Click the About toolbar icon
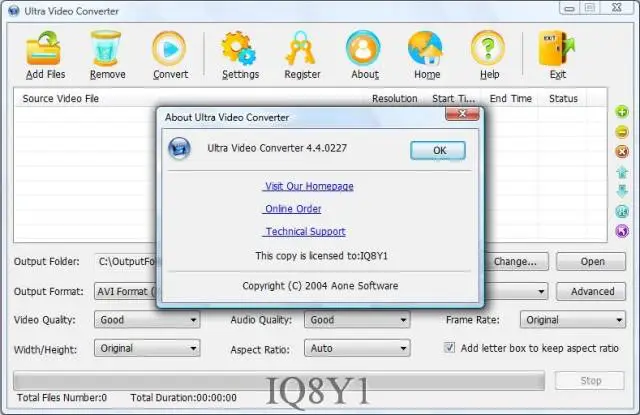The height and width of the screenshot is (415, 640). pos(363,49)
